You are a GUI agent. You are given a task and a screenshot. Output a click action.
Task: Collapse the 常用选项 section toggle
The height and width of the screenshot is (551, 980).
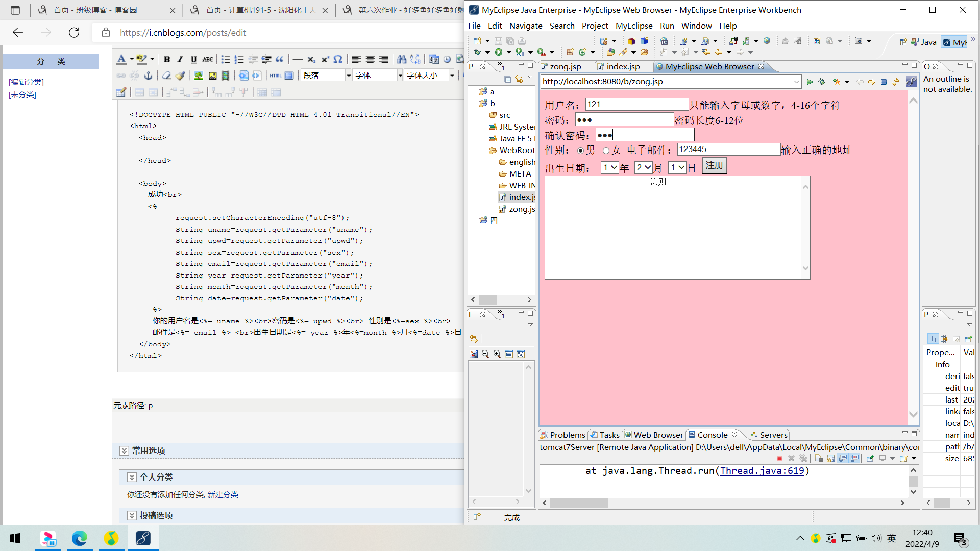tap(124, 451)
